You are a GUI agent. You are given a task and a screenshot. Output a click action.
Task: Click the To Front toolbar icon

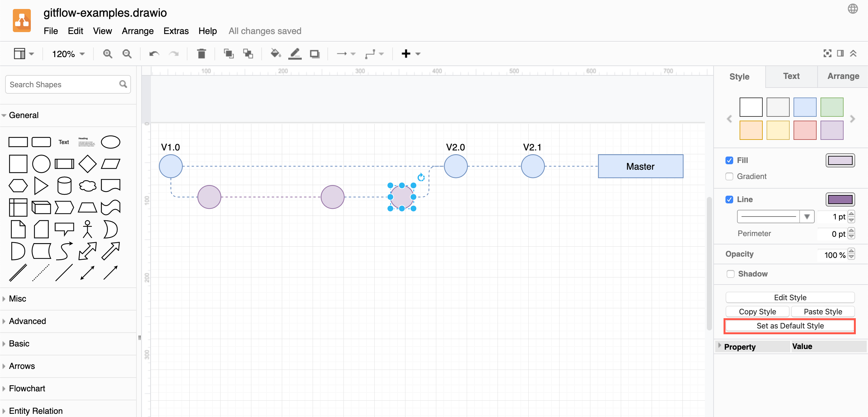pyautogui.click(x=229, y=54)
